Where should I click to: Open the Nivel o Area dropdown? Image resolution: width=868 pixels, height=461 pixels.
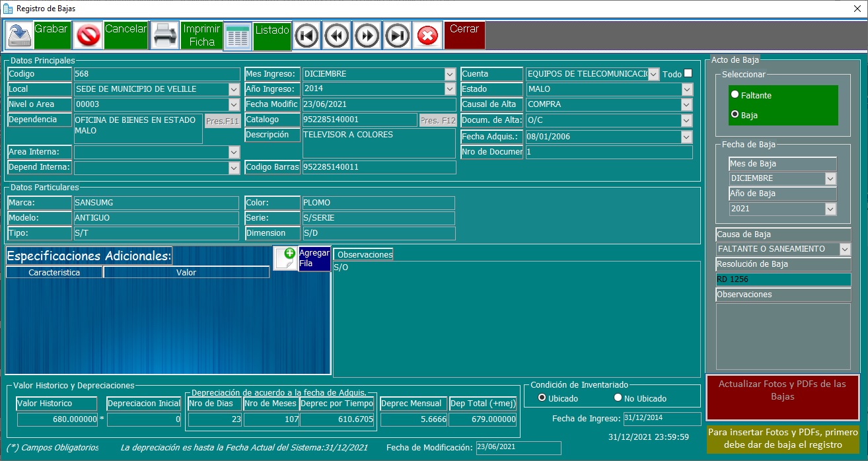pyautogui.click(x=234, y=104)
